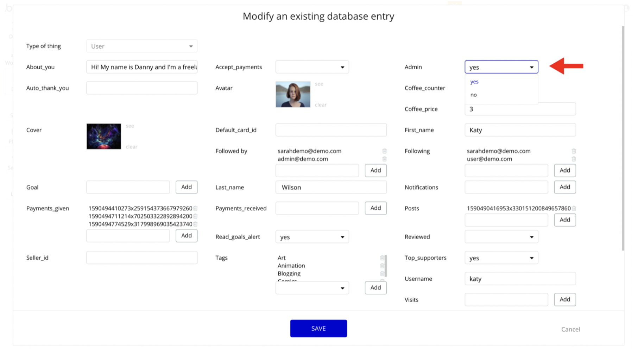Viewport: 644px width, 349px height.
Task: Expand the Accept_payments dropdown
Action: click(x=312, y=67)
